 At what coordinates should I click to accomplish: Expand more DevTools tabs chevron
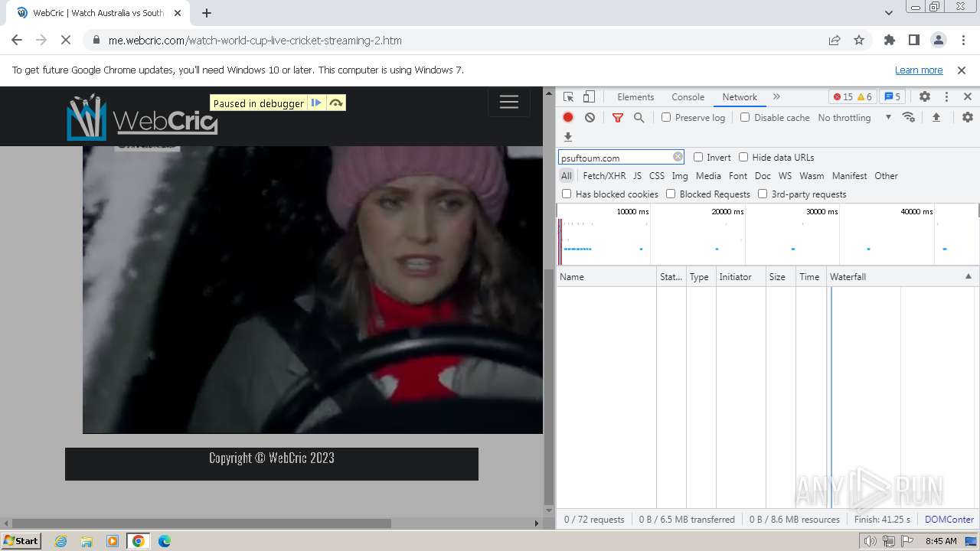pos(776,97)
